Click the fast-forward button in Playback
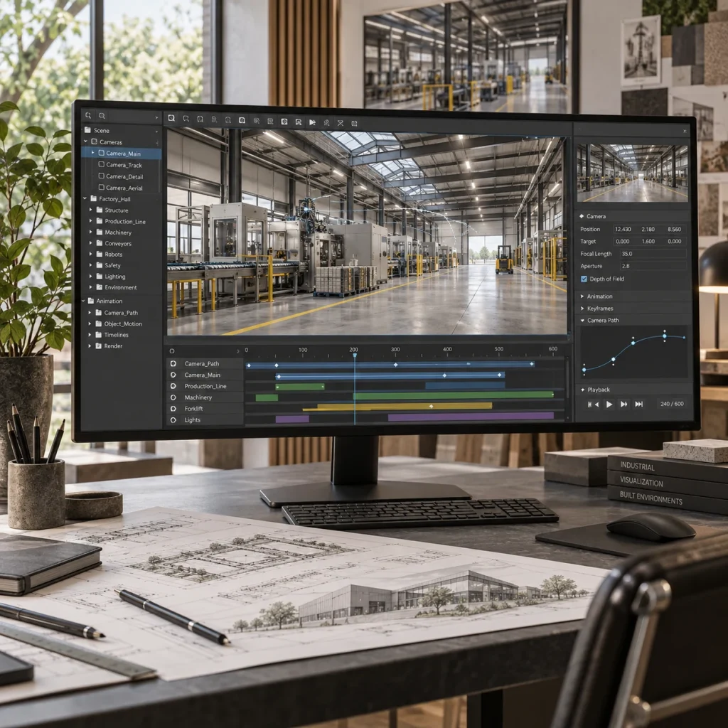Image resolution: width=728 pixels, height=728 pixels. tap(624, 405)
